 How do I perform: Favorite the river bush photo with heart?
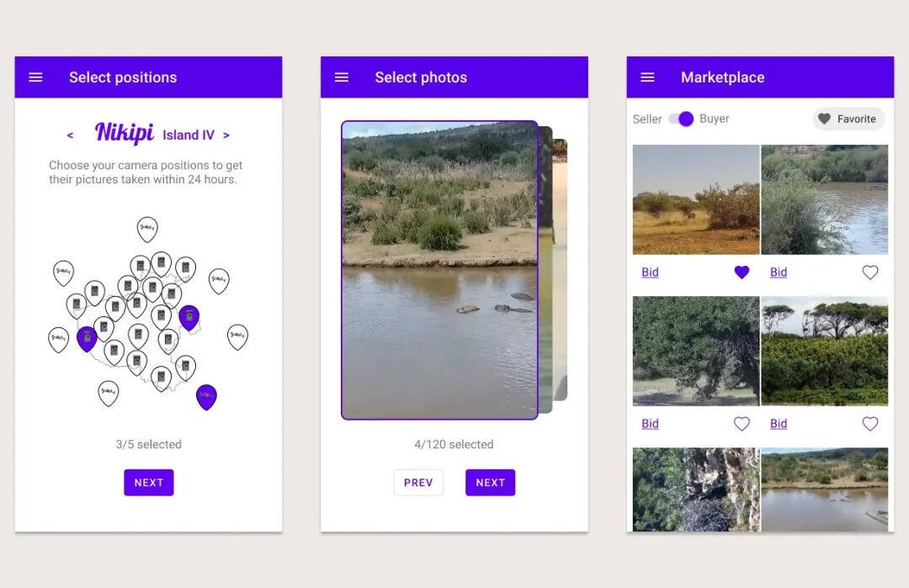coord(870,273)
